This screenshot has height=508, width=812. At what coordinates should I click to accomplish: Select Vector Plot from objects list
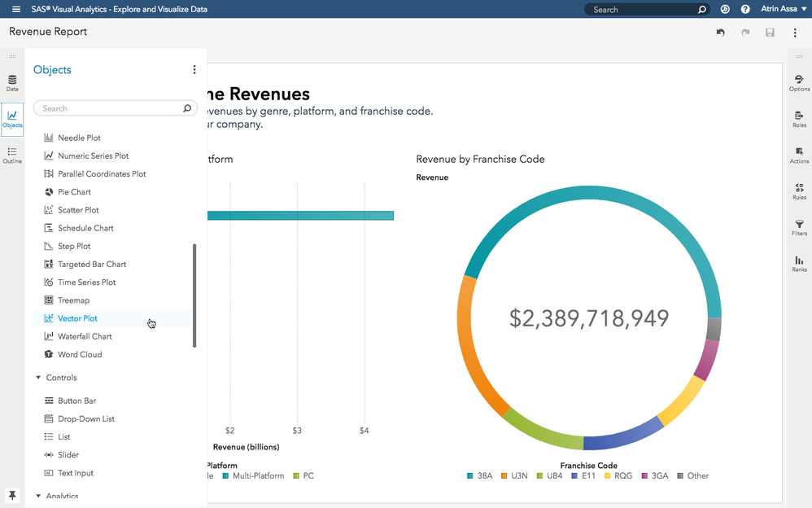click(77, 318)
